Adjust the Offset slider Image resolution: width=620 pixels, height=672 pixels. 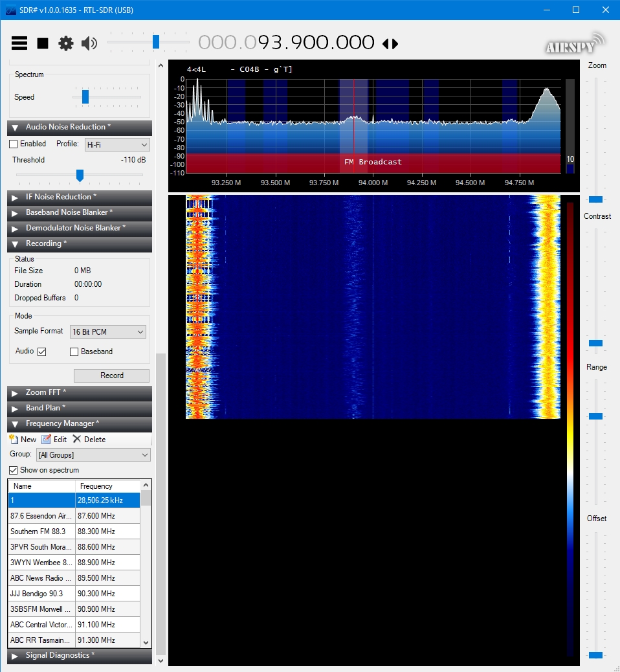[595, 655]
